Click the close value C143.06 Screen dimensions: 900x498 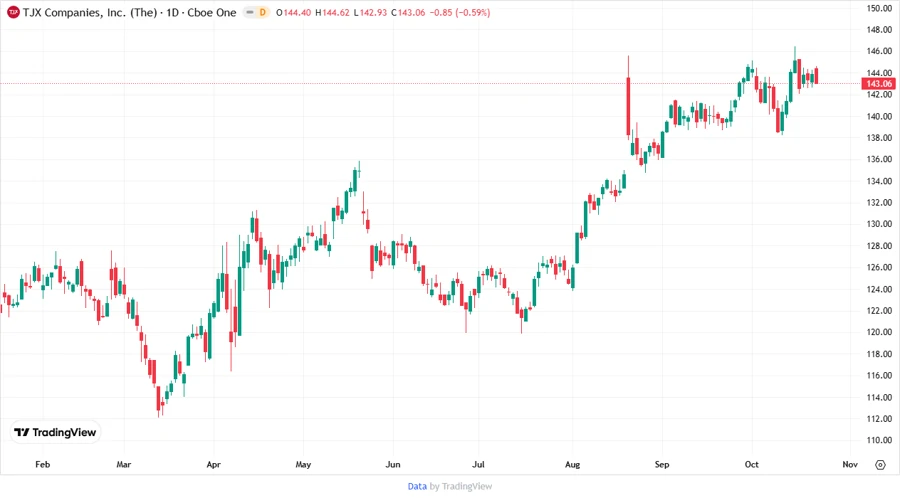point(408,12)
